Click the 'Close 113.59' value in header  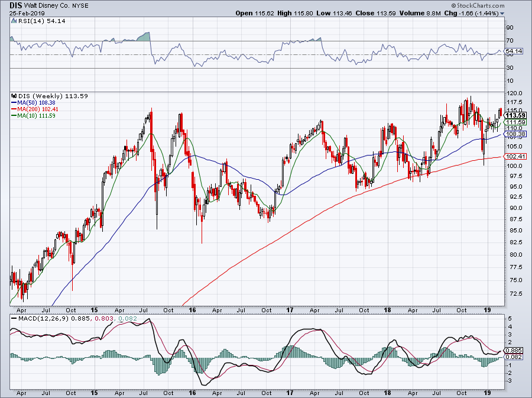coord(375,13)
